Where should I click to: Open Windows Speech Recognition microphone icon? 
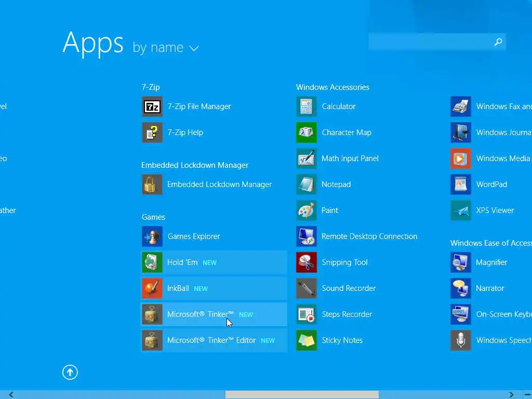click(461, 340)
